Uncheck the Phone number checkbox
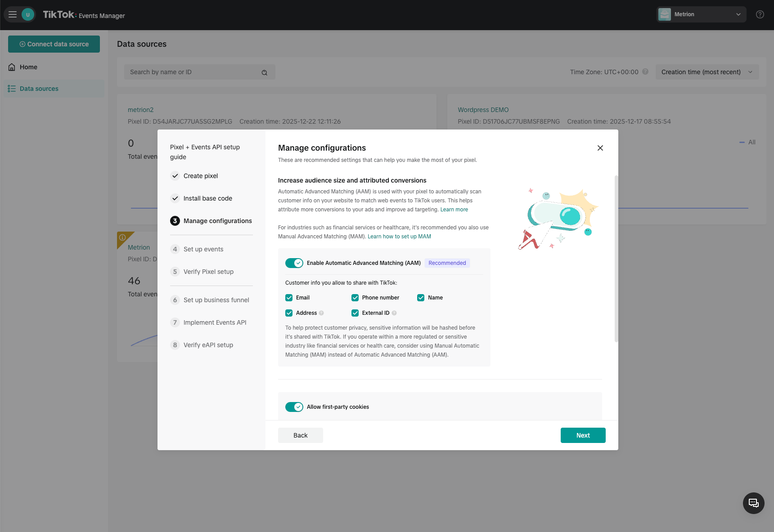The image size is (774, 532). pyautogui.click(x=355, y=298)
